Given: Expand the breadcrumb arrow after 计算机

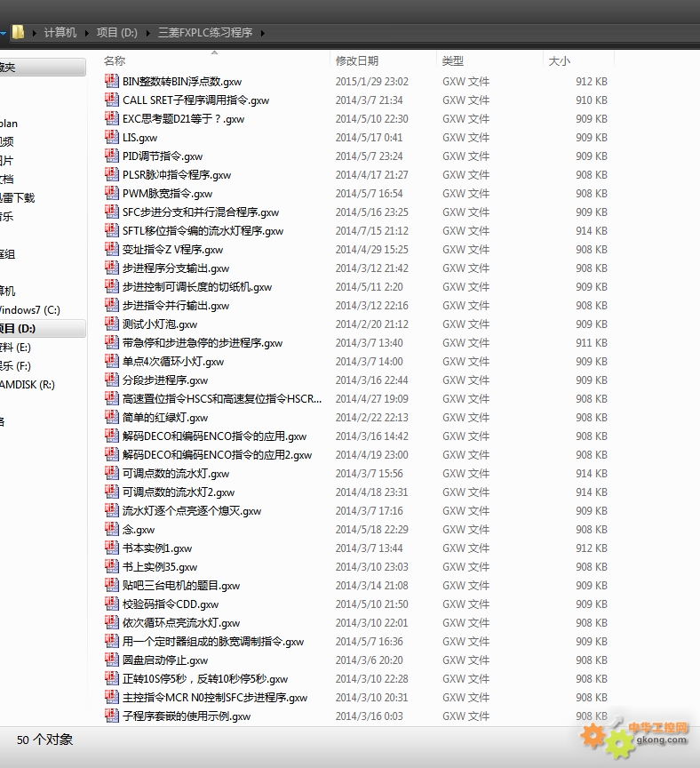Looking at the screenshot, I should coord(87,33).
